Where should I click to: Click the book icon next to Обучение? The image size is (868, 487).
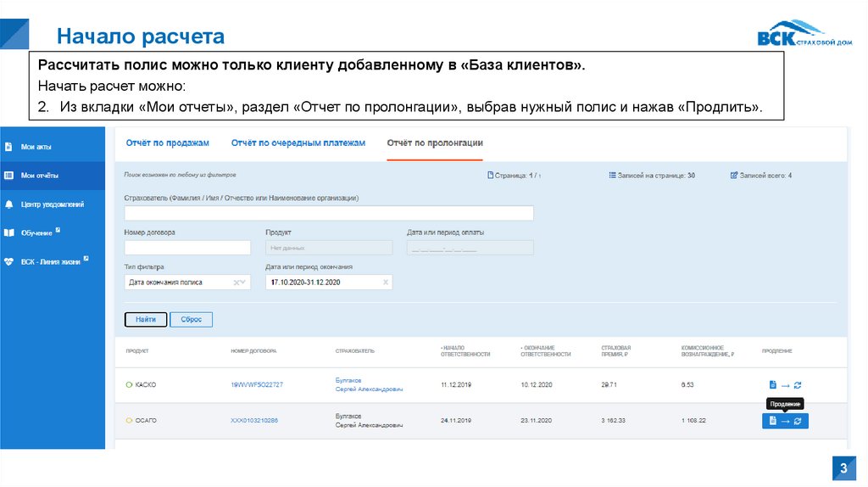point(9,232)
